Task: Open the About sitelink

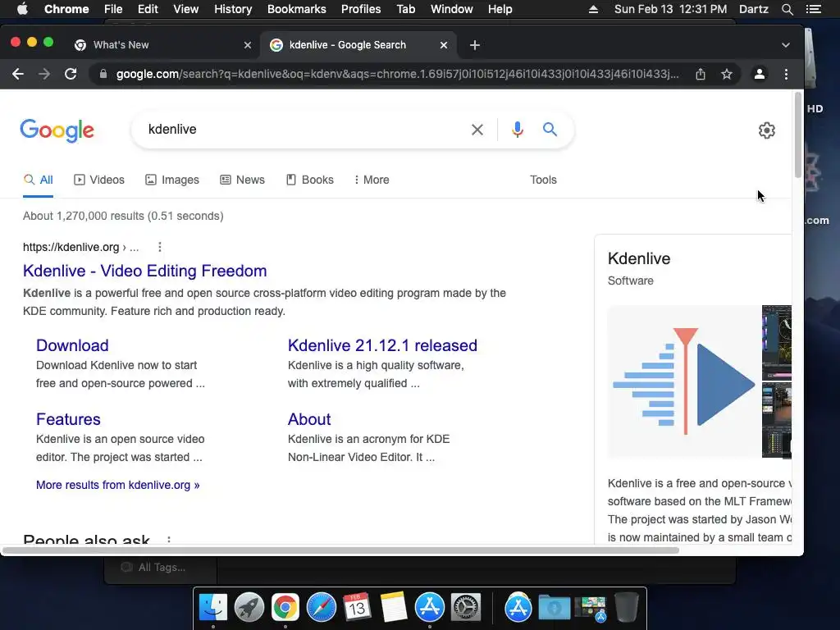Action: [309, 419]
